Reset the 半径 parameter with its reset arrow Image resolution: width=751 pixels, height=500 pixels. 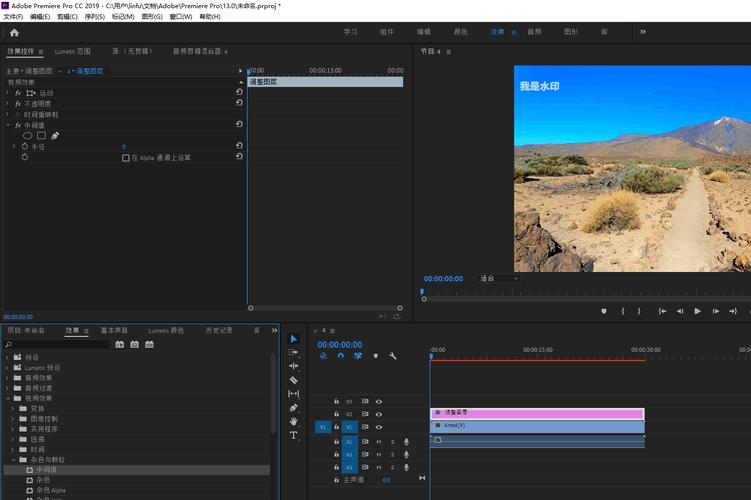239,147
